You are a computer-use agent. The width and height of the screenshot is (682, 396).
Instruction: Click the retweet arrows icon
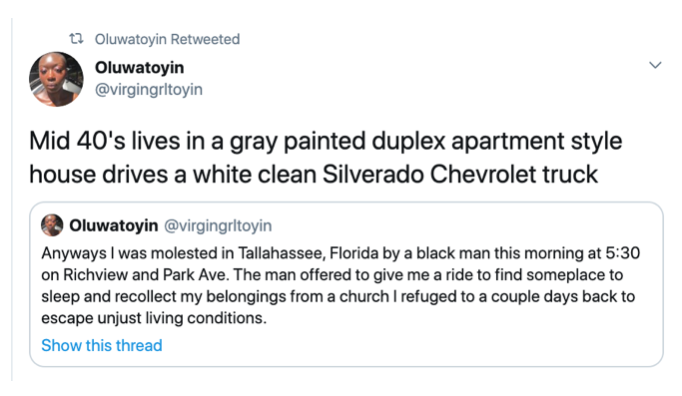click(77, 39)
